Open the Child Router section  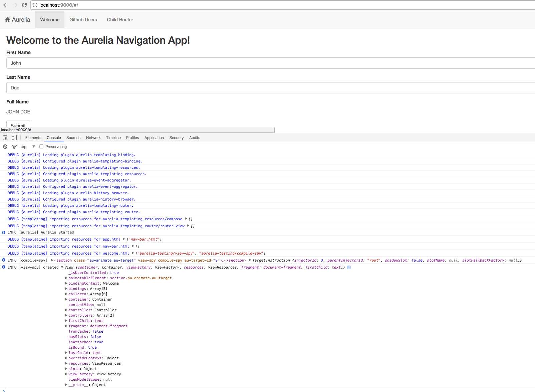(119, 20)
